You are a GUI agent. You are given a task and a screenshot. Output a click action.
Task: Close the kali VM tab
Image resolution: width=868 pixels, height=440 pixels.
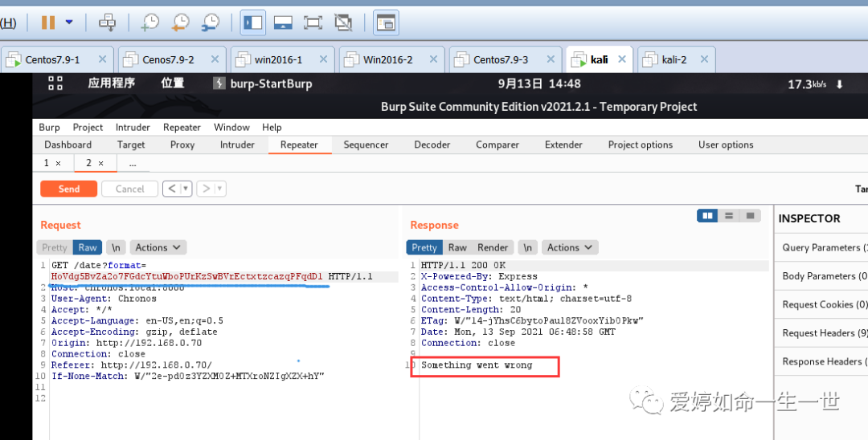pyautogui.click(x=621, y=59)
